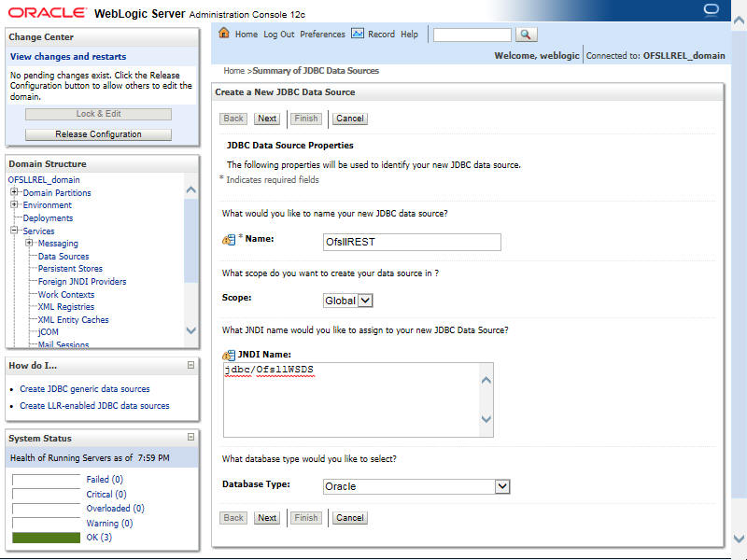Open Create JDBC generic data sources help
Viewport: 747px width, 560px height.
tap(85, 389)
